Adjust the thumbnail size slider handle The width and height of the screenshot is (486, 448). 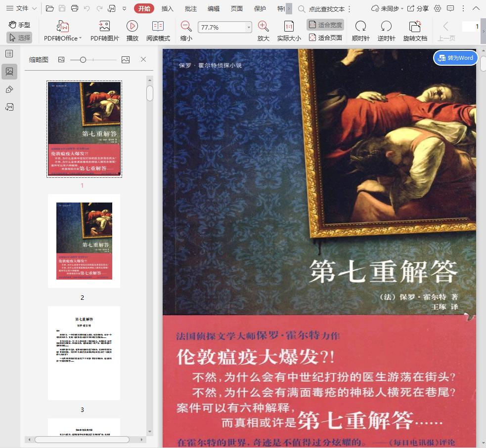(x=83, y=60)
